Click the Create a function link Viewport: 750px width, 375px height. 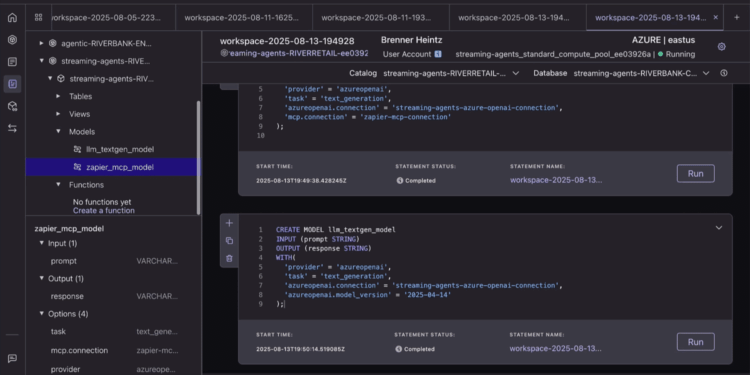[x=104, y=210]
